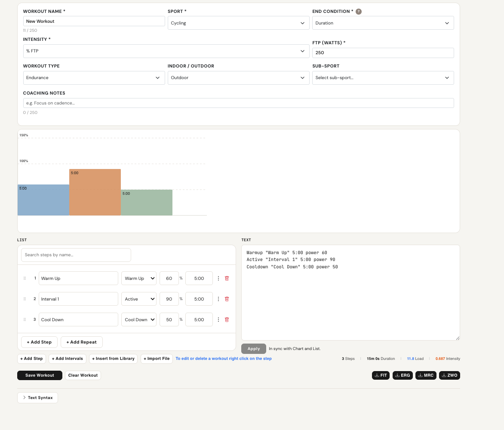Click the 50 percent intensity field
This screenshot has height=430, width=504.
[169, 319]
